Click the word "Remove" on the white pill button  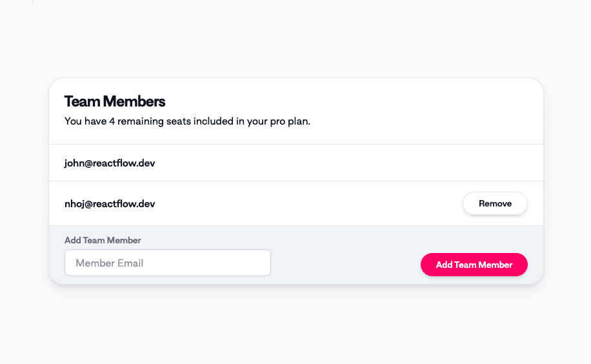coord(495,203)
